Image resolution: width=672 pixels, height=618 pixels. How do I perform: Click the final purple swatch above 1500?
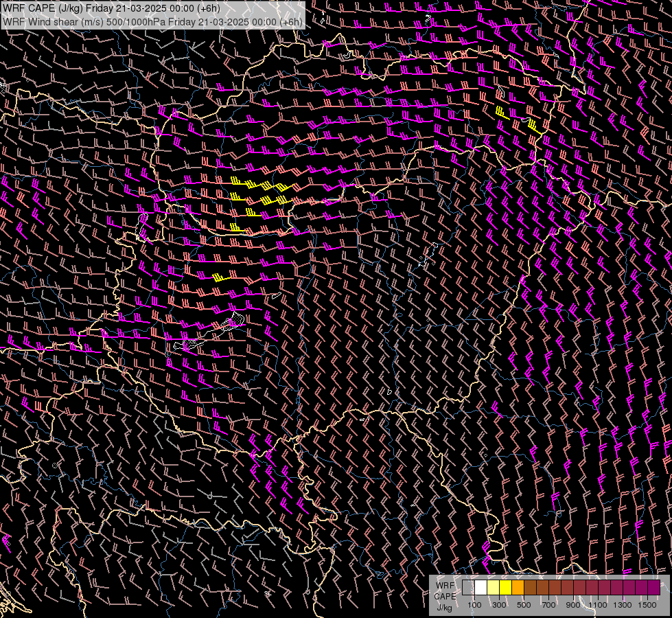(654, 587)
